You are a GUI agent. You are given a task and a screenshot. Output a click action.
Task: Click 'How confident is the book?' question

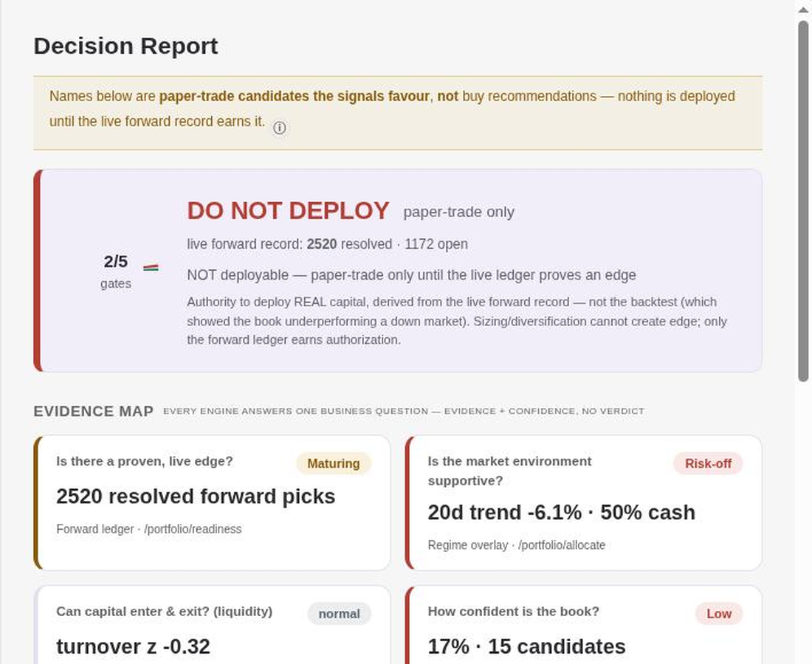[x=513, y=611]
